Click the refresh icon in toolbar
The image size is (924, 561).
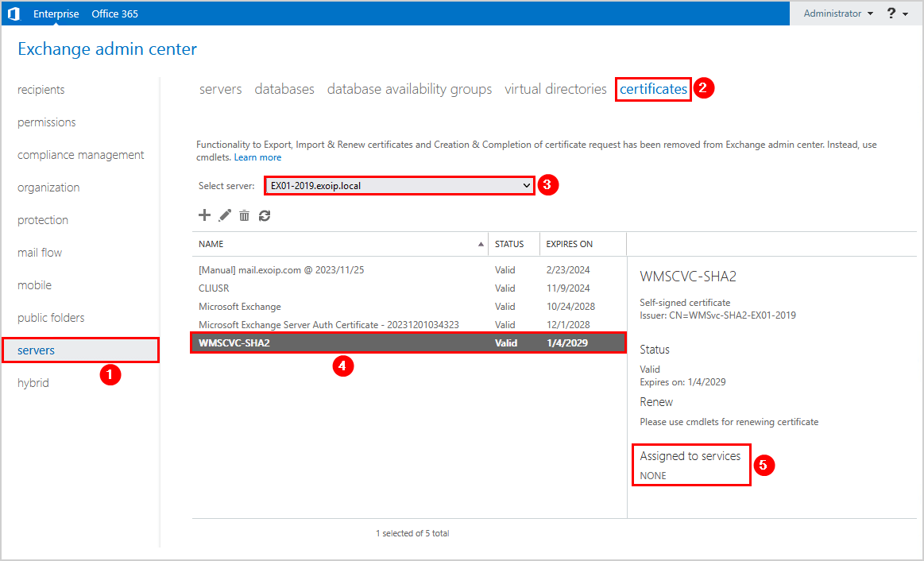265,215
